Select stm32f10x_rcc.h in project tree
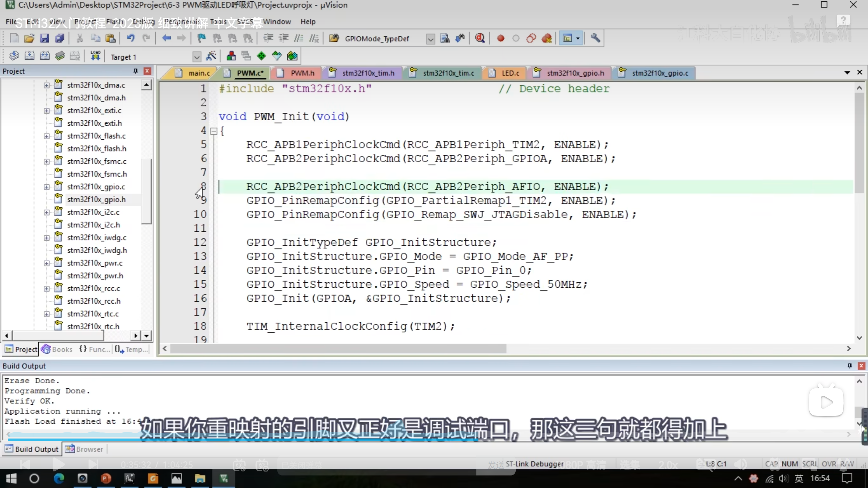This screenshot has height=488, width=868. [94, 301]
